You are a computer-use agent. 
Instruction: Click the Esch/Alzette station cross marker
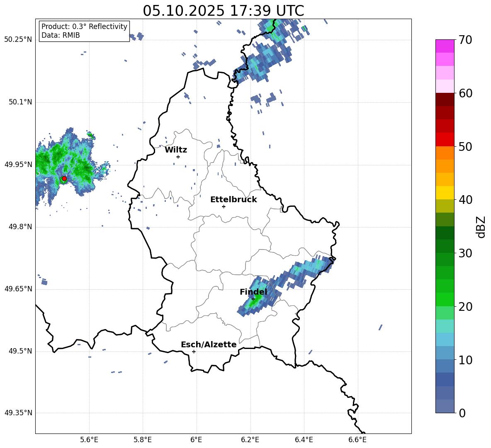pos(194,351)
